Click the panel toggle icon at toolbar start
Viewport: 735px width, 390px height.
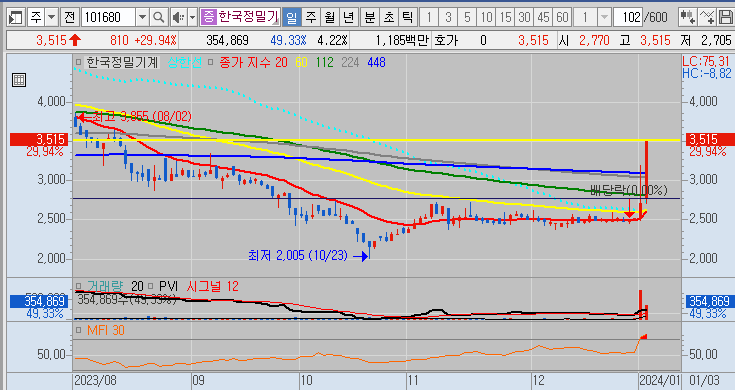pos(15,18)
